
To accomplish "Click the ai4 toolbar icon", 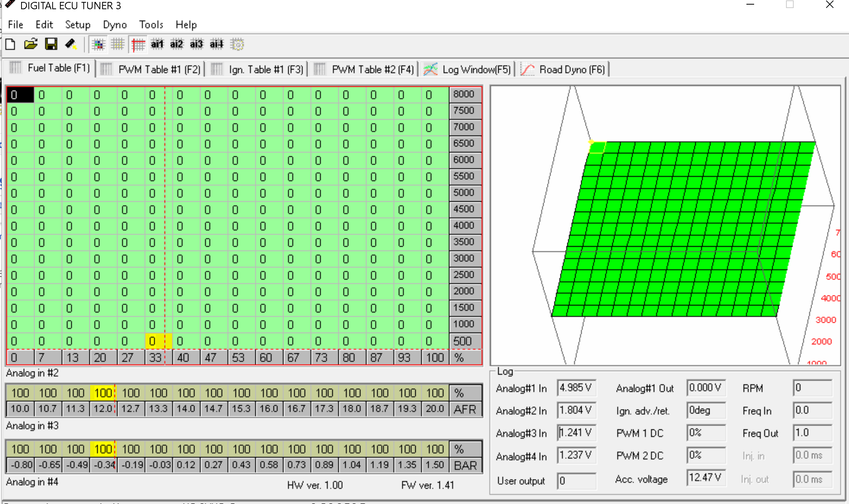I will click(x=216, y=45).
